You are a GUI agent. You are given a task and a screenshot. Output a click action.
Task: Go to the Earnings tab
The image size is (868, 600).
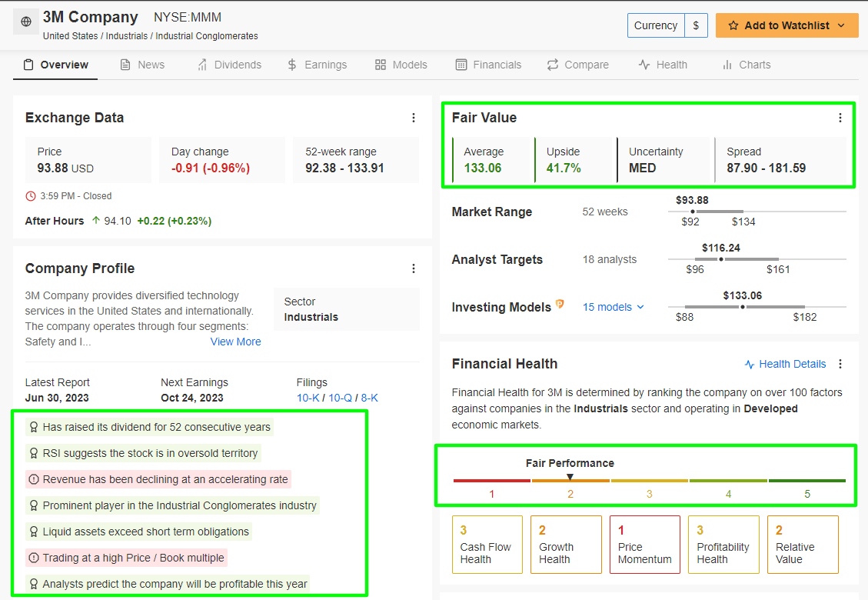click(318, 65)
